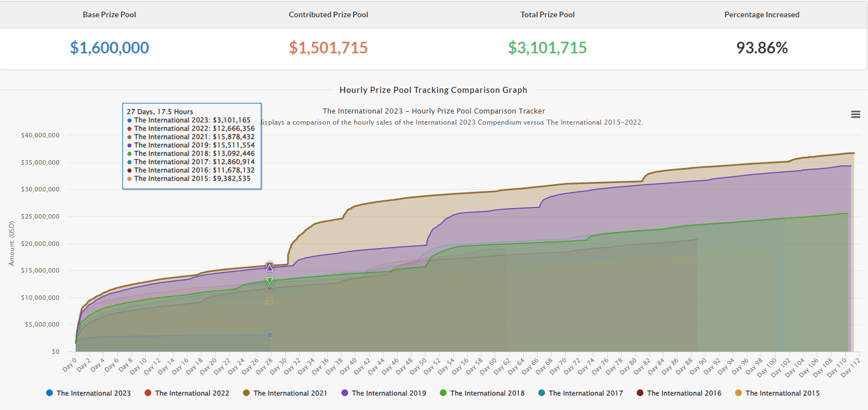The height and width of the screenshot is (410, 868).
Task: Toggle The International 2018 legend series
Action: (x=483, y=393)
